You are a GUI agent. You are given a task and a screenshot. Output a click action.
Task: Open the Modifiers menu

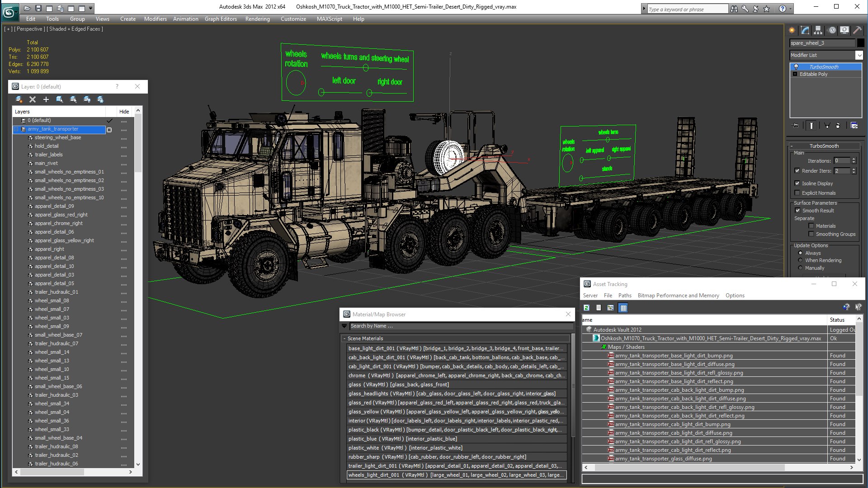(x=155, y=19)
